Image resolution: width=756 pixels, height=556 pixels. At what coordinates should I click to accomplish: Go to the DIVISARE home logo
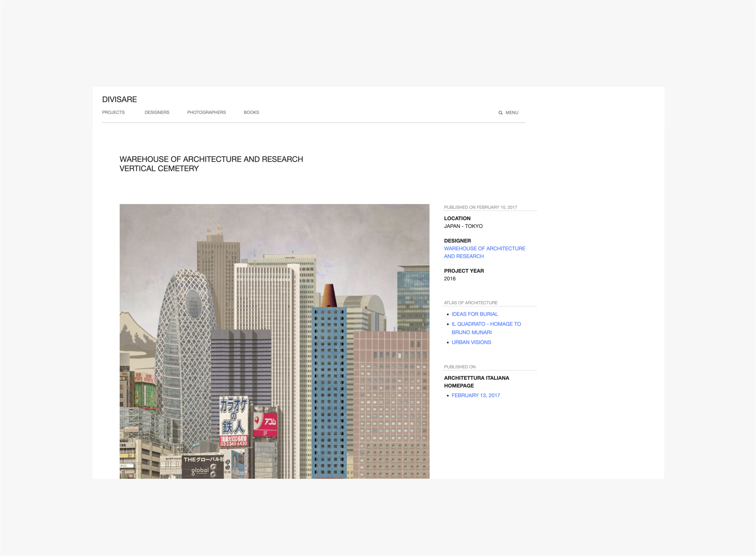[x=119, y=99]
